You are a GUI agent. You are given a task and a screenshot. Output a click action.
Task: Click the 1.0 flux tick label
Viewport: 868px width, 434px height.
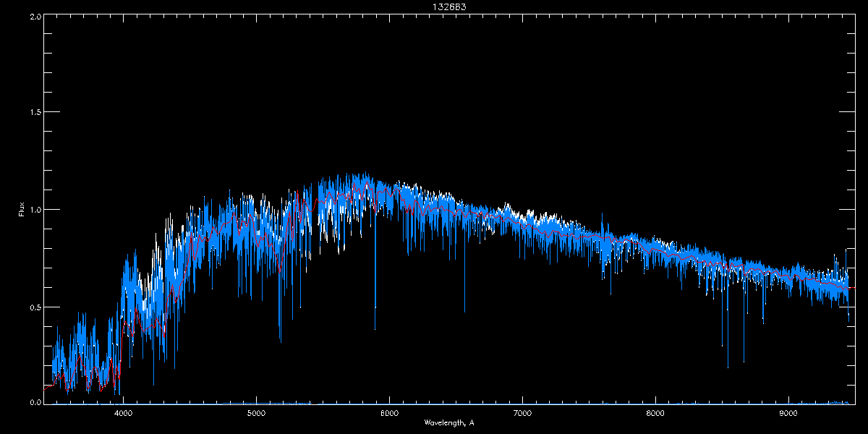(x=35, y=210)
